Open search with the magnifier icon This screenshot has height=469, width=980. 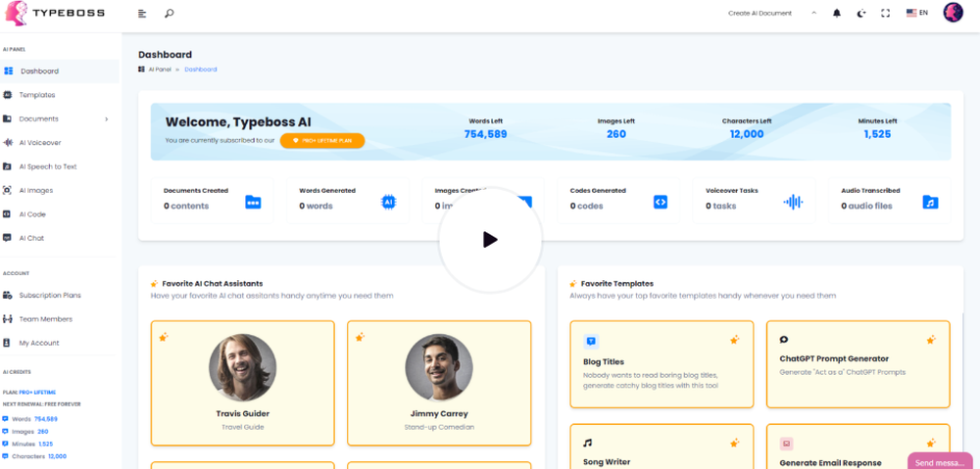169,13
